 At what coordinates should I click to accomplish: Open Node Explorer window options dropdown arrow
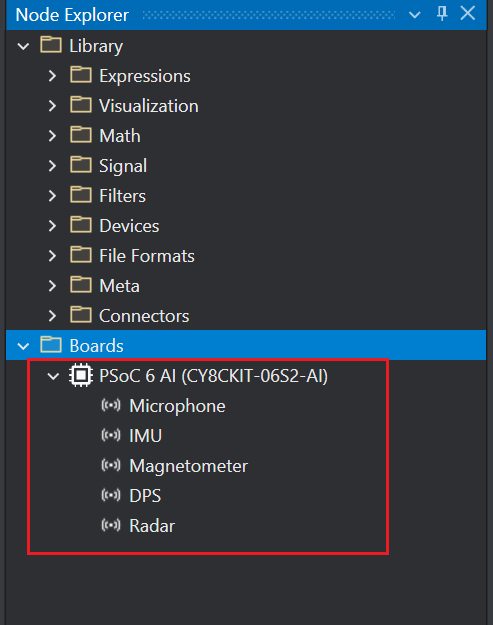415,15
